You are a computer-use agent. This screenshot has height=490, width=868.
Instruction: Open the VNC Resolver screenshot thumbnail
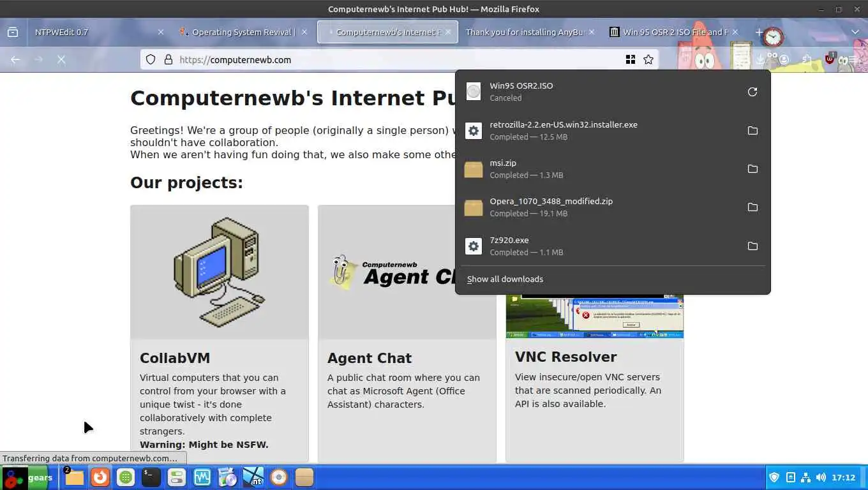click(595, 316)
